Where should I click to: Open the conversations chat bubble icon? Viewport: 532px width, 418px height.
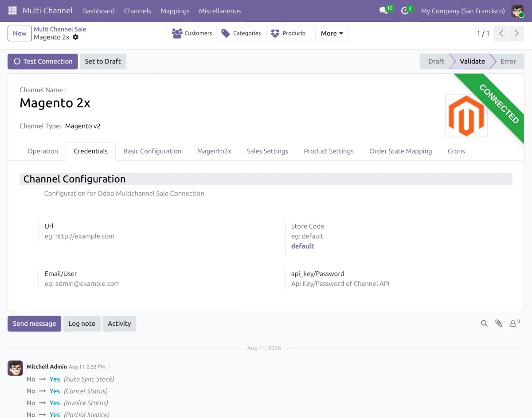pyautogui.click(x=384, y=11)
